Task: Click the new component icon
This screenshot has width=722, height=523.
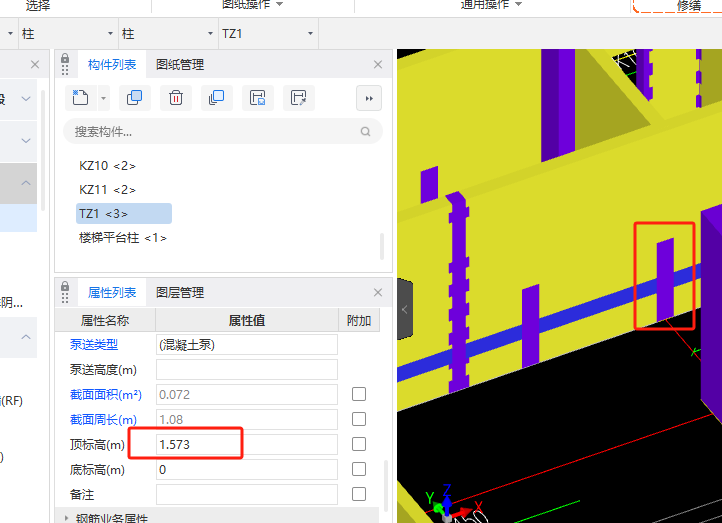Action: [x=80, y=98]
